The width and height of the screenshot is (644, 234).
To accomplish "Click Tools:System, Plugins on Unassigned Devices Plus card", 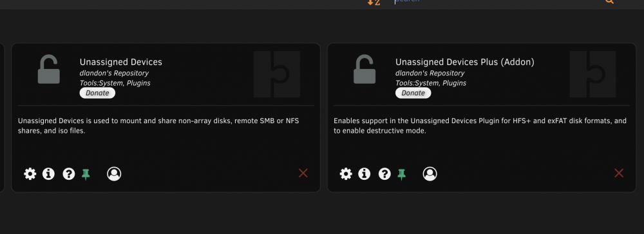I will click(x=431, y=83).
